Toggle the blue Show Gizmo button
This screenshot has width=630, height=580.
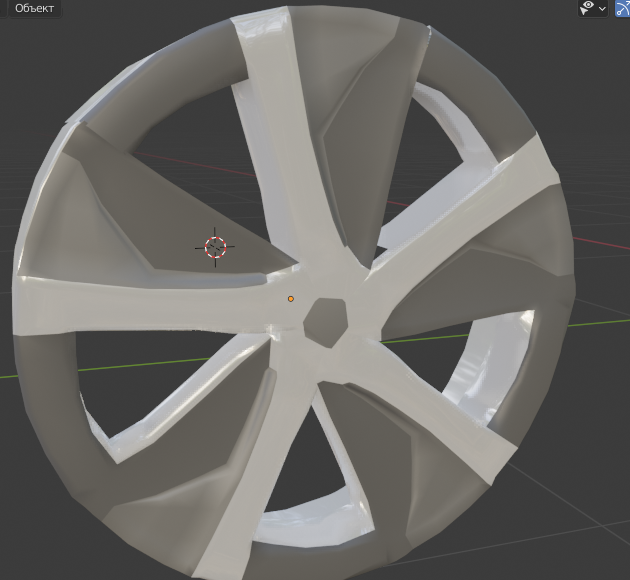coord(623,8)
